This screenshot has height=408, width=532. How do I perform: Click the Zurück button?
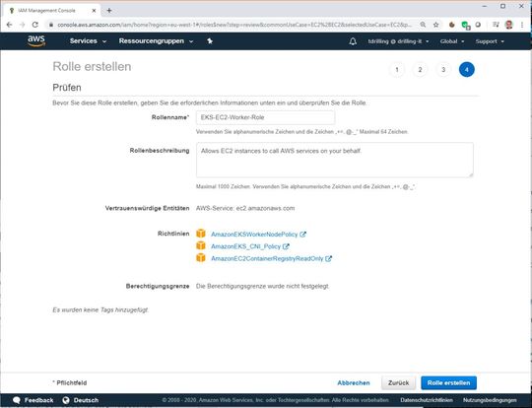[398, 383]
